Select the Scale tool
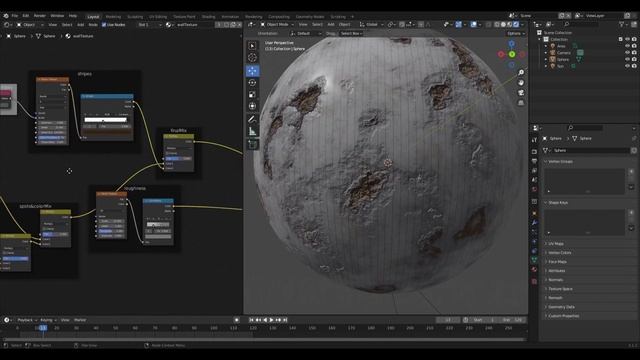The height and width of the screenshot is (360, 640). click(x=252, y=95)
